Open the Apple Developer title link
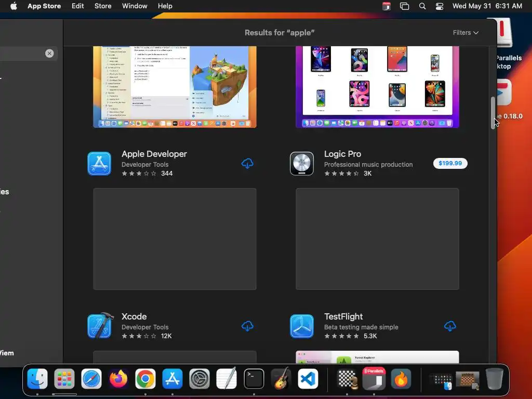 [x=154, y=154]
